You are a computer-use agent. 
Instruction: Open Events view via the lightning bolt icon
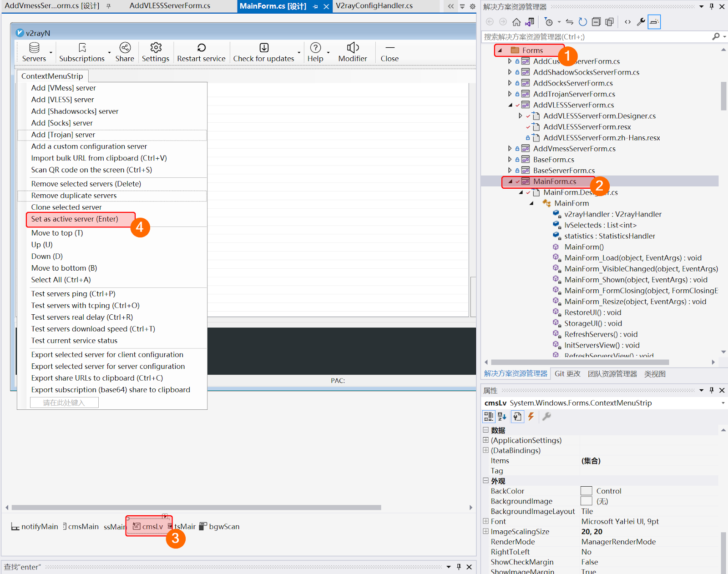[x=531, y=416]
